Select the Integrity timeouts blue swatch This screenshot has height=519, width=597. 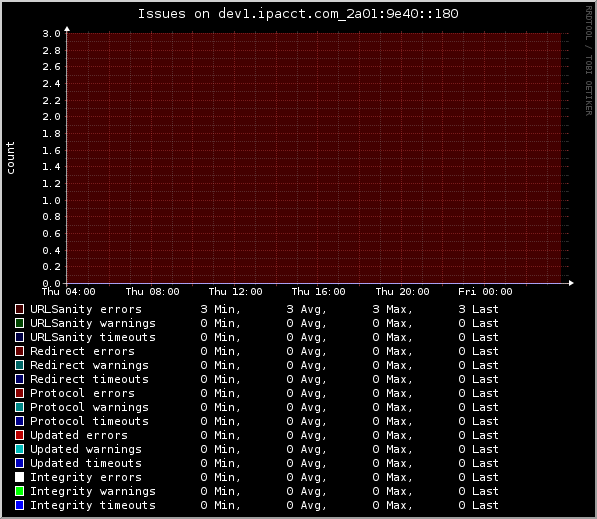[19, 505]
